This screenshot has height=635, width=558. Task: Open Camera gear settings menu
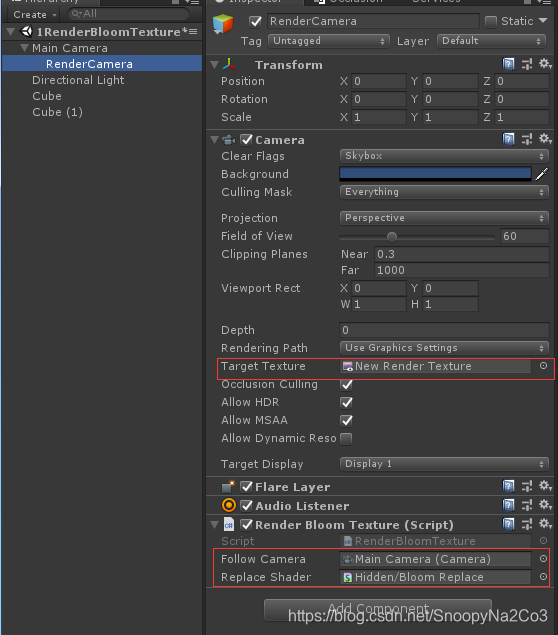(x=545, y=139)
